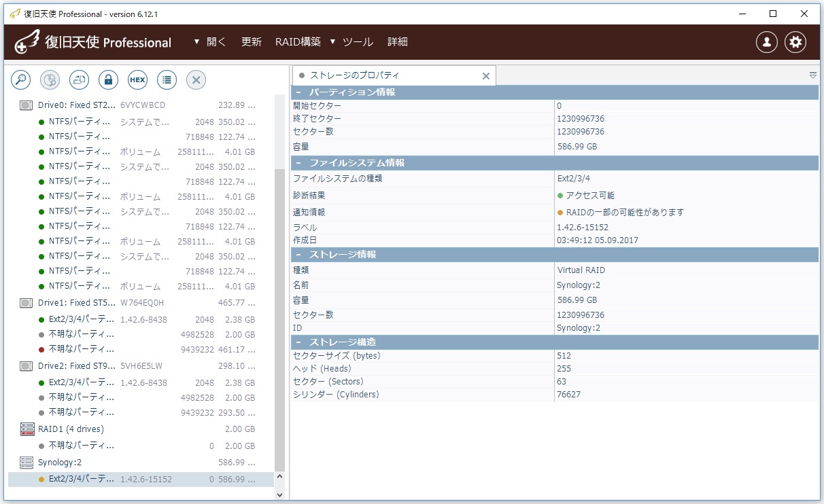Screen dimensions: 824x504
Task: Open the RAID構築 menu item
Action: pos(298,41)
